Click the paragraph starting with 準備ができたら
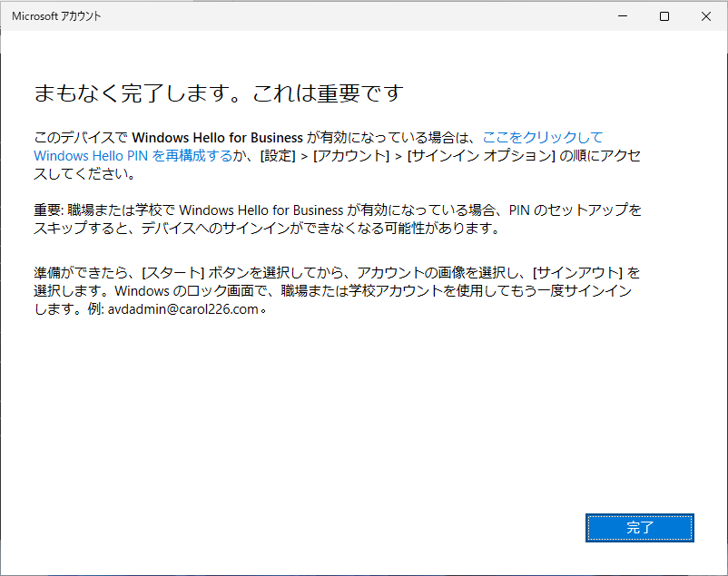 [x=337, y=290]
